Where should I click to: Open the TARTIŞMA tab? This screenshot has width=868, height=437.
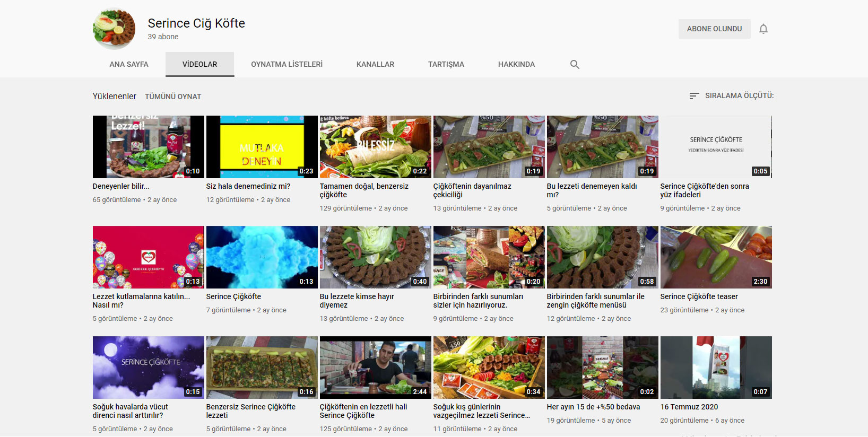[446, 64]
